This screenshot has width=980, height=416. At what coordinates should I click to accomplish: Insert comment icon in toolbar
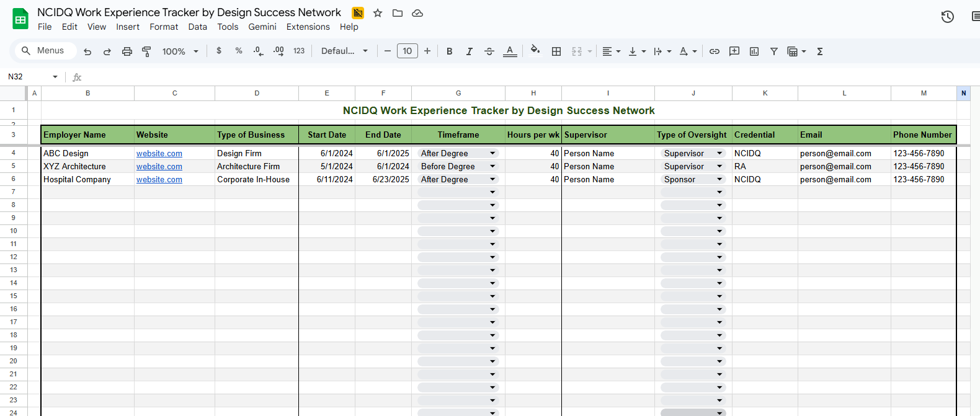[734, 51]
